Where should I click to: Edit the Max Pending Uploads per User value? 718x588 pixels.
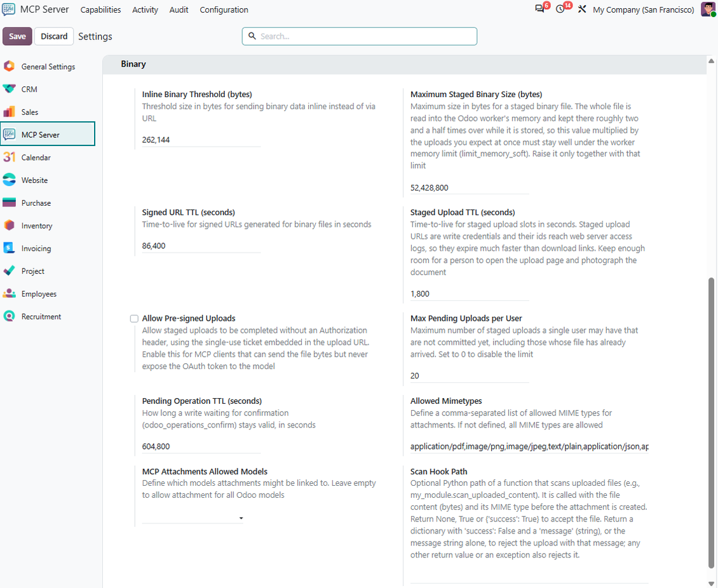coord(470,376)
